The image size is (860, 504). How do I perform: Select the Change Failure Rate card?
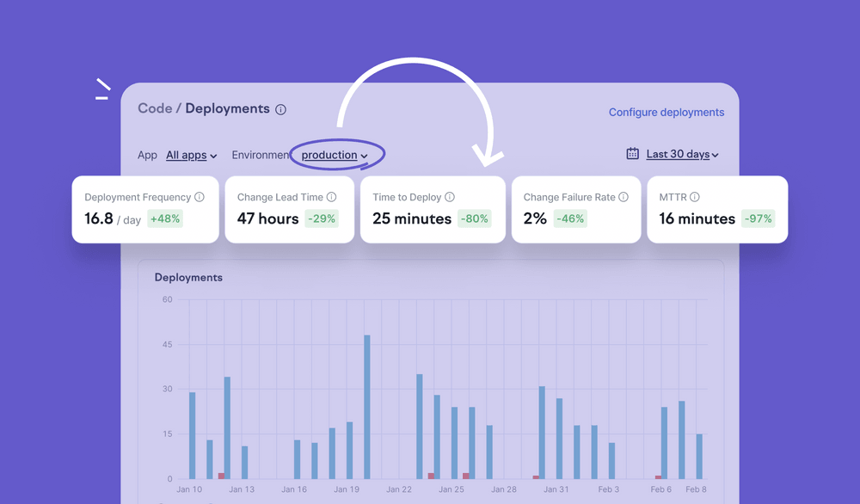(575, 209)
